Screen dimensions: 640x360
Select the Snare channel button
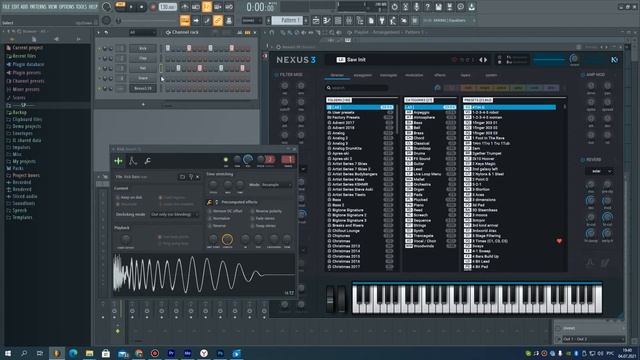pos(143,78)
